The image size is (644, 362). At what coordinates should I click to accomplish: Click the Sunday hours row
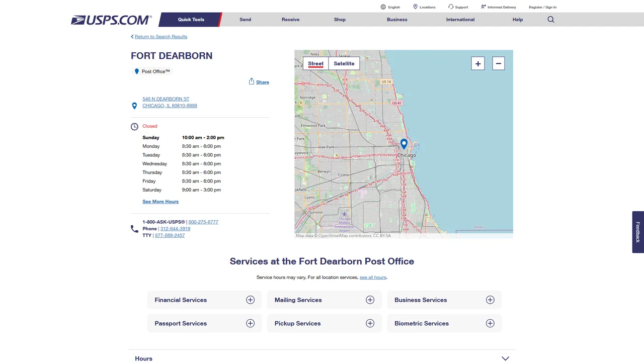pos(183,137)
